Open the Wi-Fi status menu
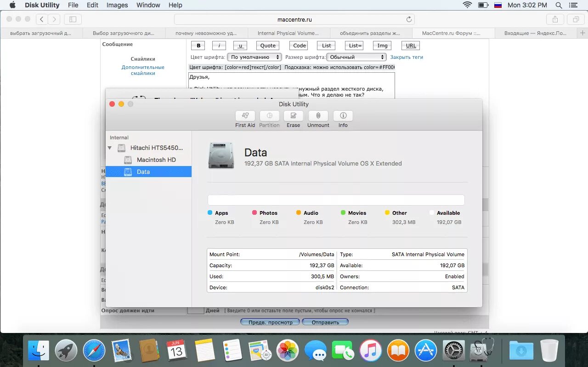The height and width of the screenshot is (367, 588). [x=467, y=5]
